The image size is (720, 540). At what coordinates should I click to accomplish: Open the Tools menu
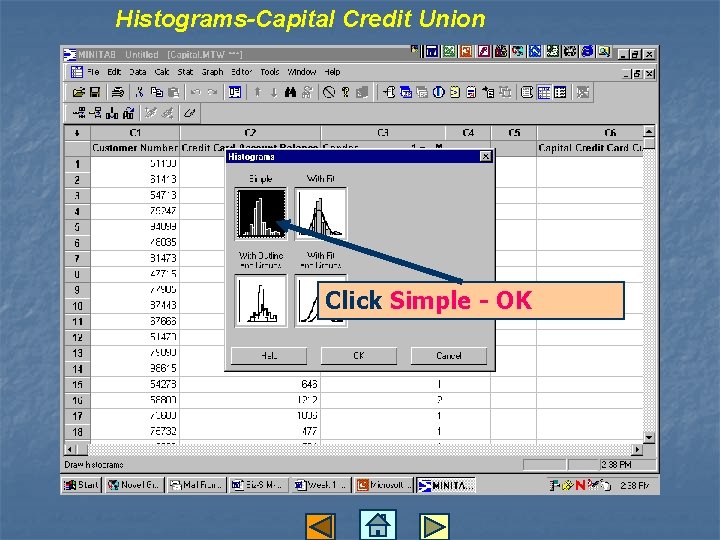click(x=270, y=72)
